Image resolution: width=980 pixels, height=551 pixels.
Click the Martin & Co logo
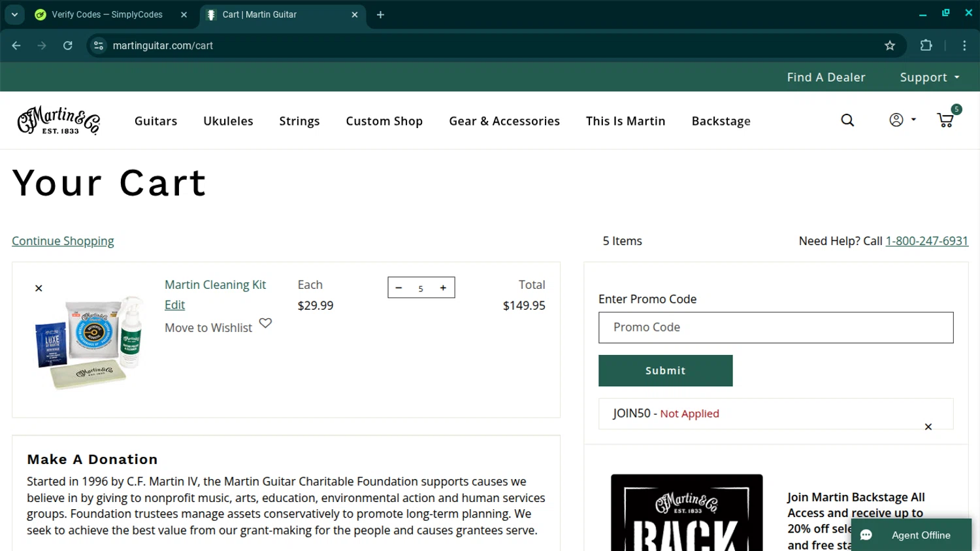pos(58,120)
